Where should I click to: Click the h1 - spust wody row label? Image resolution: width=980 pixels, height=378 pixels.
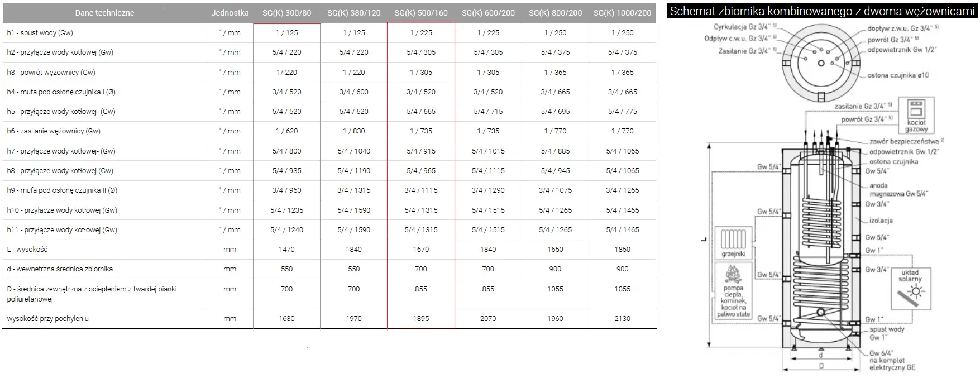pos(40,33)
